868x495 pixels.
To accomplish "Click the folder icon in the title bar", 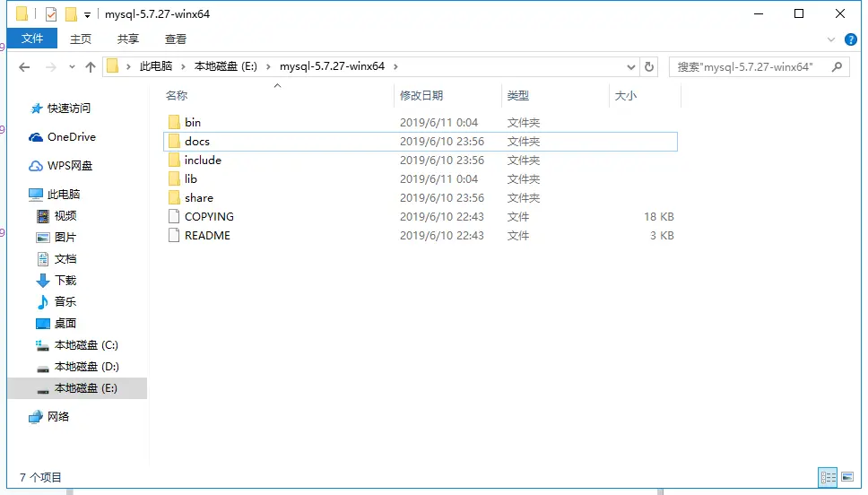I will pyautogui.click(x=22, y=13).
